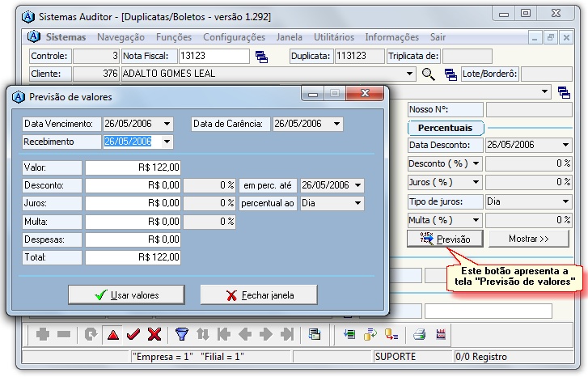Go to previous record arrow
Viewport: 588px width, 377px height.
[245, 334]
